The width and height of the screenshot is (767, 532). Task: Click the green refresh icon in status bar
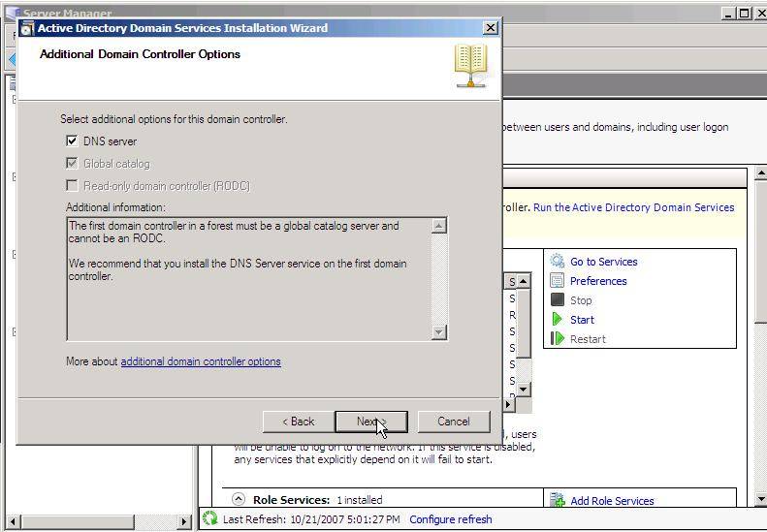tap(209, 518)
